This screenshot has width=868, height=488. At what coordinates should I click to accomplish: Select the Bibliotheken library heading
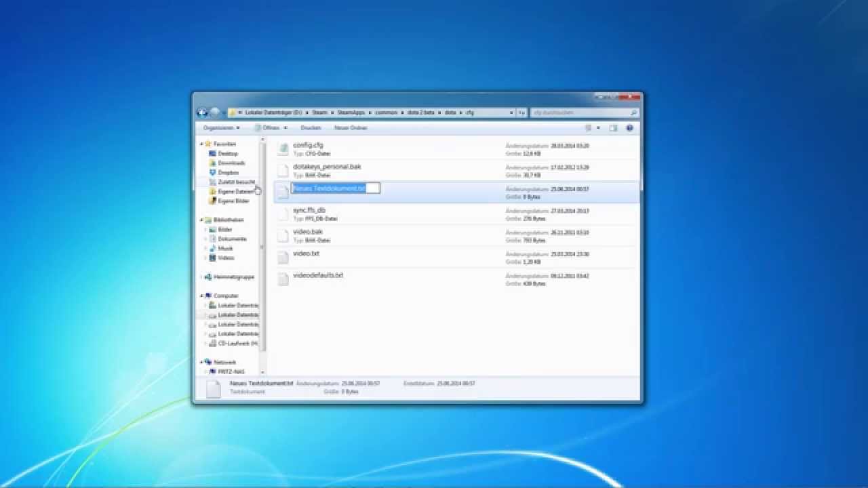click(229, 220)
